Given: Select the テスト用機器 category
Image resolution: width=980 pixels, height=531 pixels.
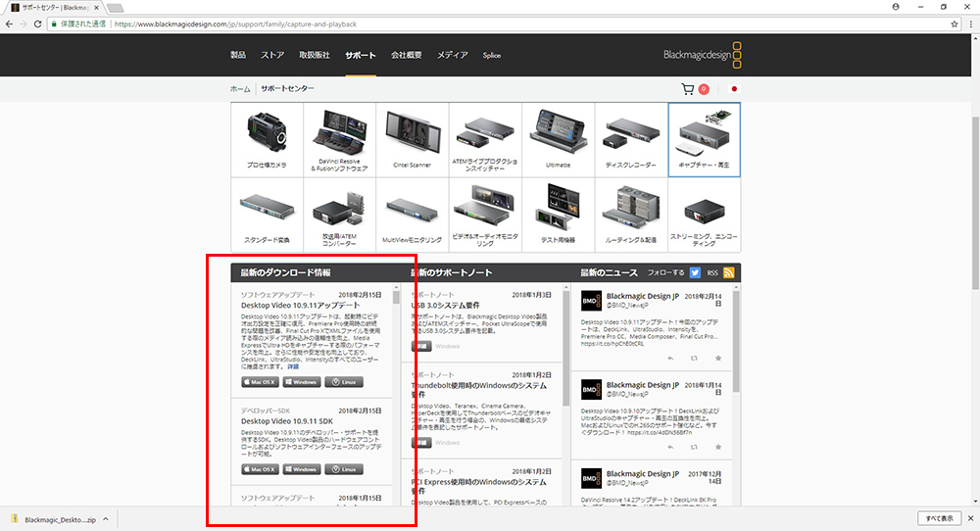Looking at the screenshot, I should pos(559,215).
